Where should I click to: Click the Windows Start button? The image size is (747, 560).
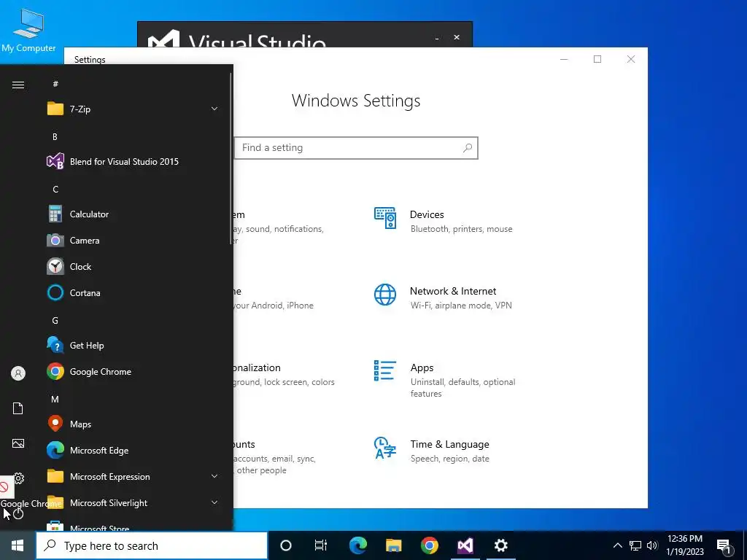(18, 545)
